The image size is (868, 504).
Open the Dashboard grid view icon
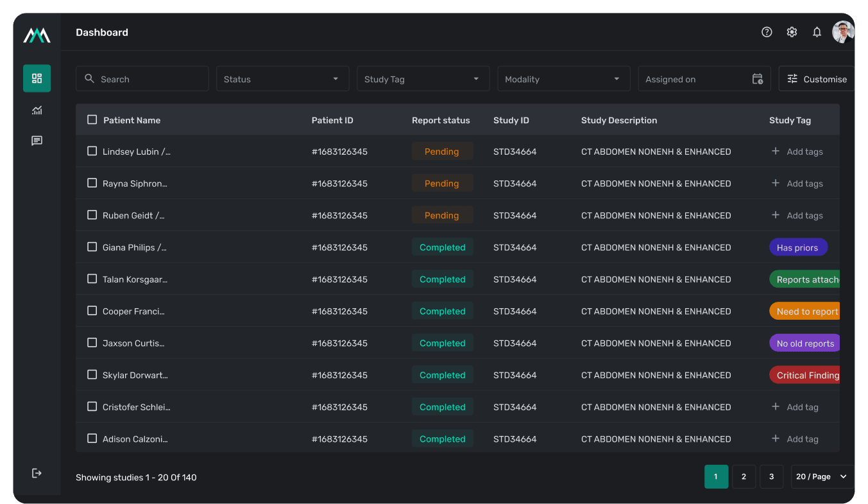click(37, 78)
